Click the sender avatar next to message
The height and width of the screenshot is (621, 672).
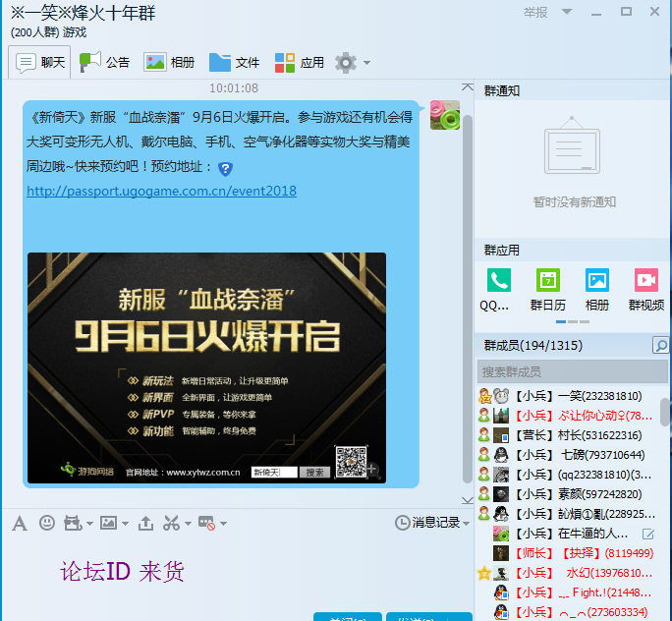(x=445, y=115)
